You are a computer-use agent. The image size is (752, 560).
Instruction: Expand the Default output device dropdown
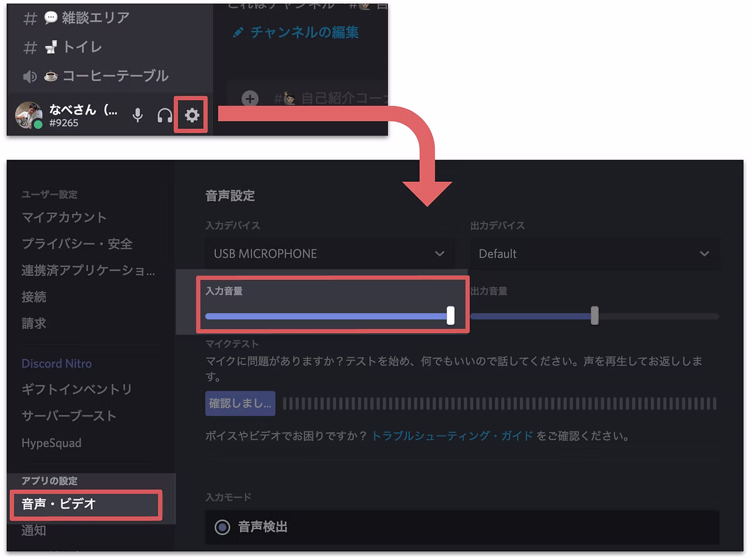pyautogui.click(x=593, y=254)
